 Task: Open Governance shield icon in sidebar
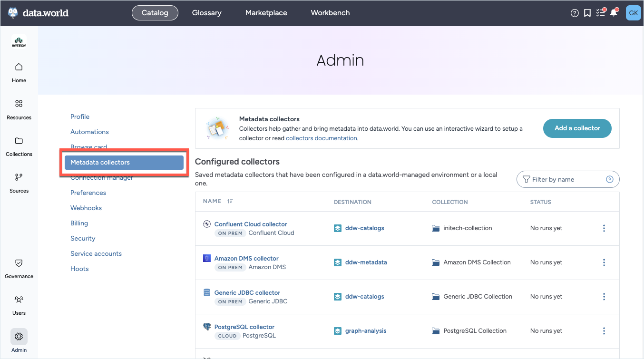click(x=19, y=268)
